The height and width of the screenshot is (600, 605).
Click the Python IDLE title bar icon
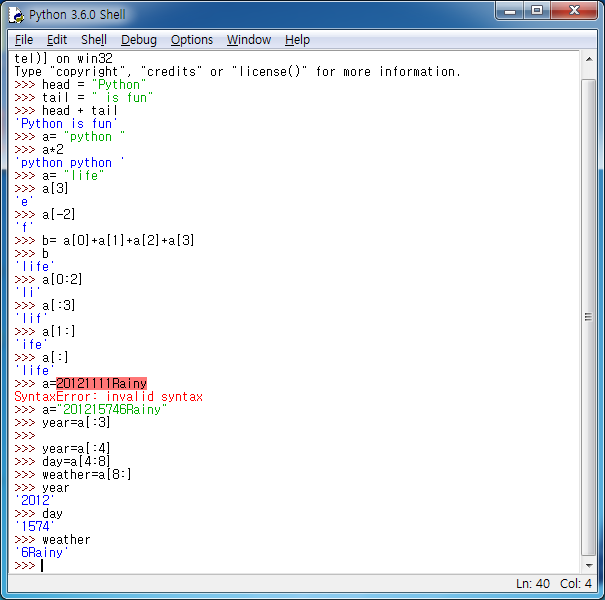tap(16, 15)
